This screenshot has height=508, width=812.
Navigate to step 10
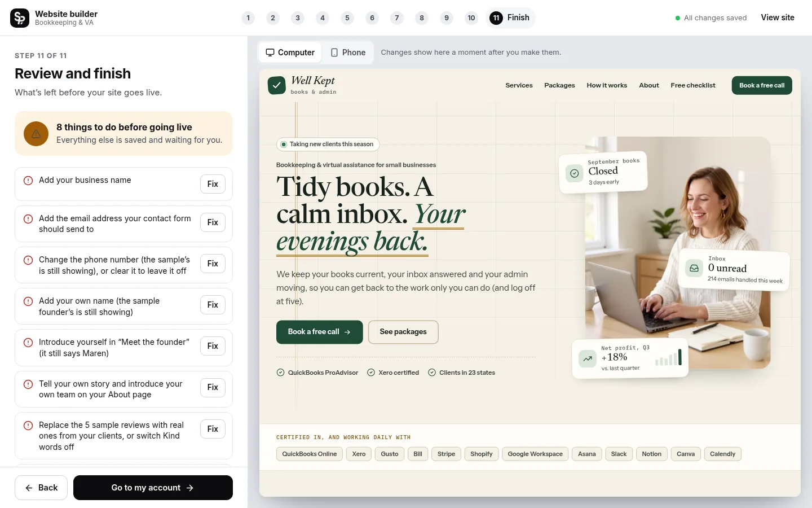coord(471,18)
